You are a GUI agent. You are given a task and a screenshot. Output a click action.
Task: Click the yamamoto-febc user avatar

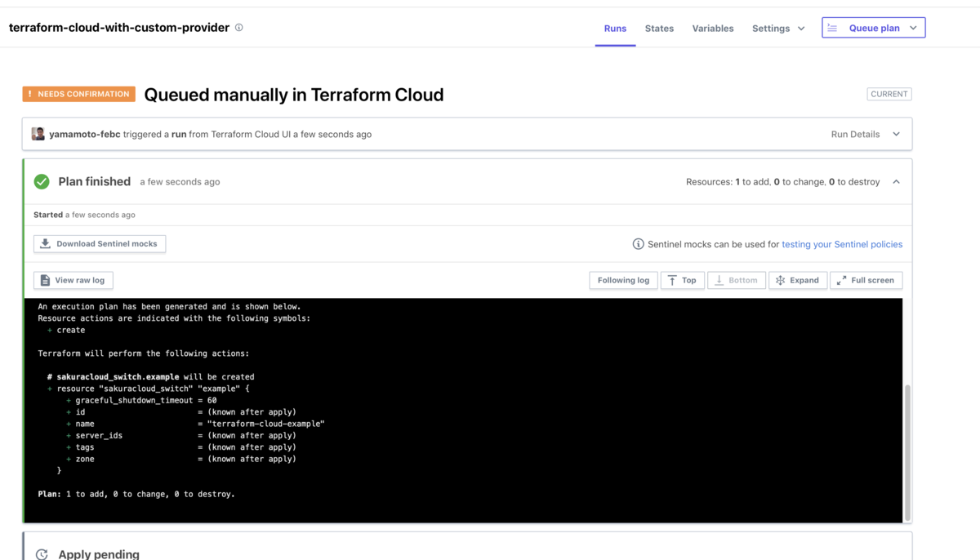click(x=38, y=134)
